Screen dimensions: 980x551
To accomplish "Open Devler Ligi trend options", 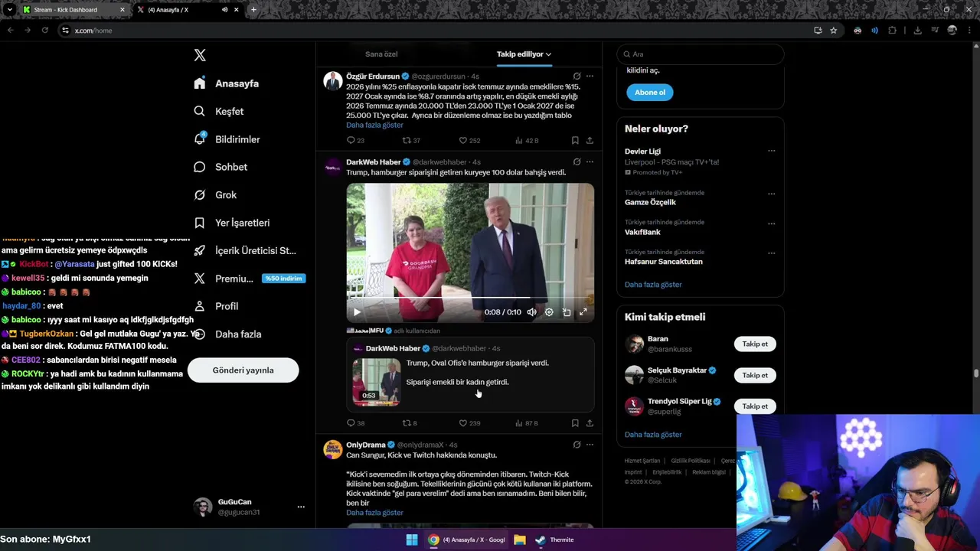I will click(x=771, y=151).
